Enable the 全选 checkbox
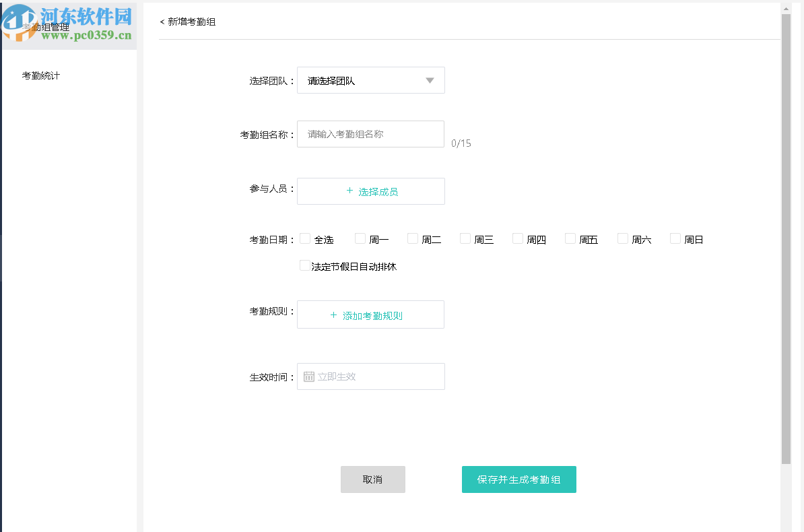This screenshot has height=532, width=804. coord(305,238)
